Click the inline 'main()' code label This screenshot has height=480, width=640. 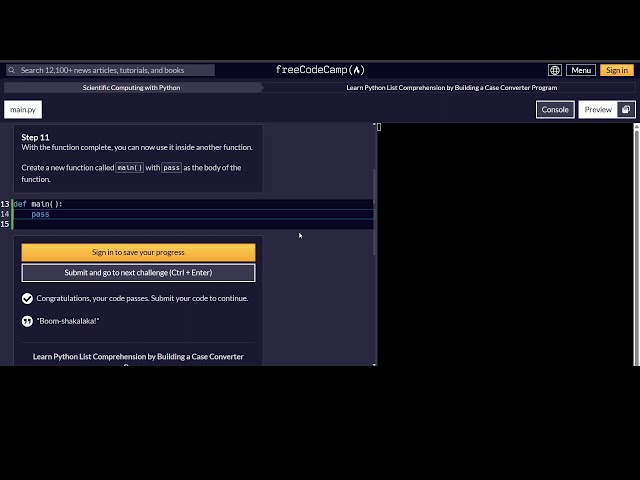tap(129, 168)
